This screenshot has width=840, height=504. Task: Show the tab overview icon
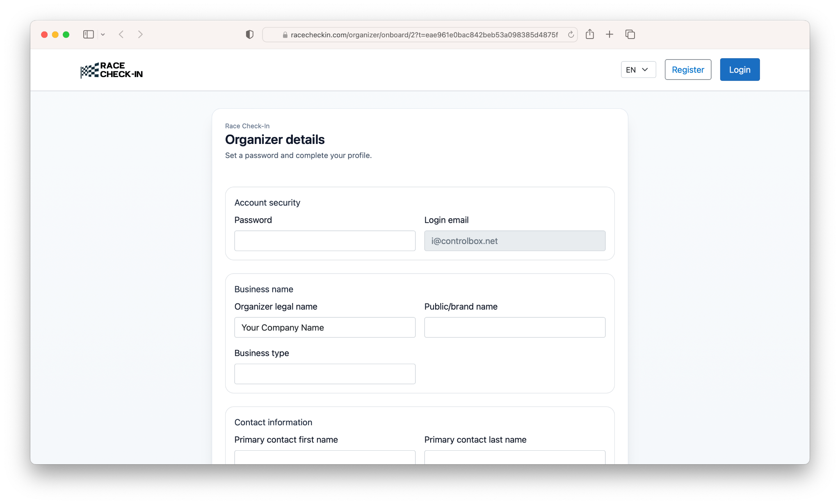(630, 34)
